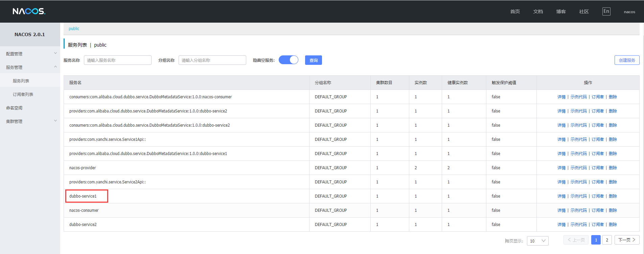Open 详情 for the providers Service1Api row
Screen dimensions: 644x254
(x=561, y=139)
